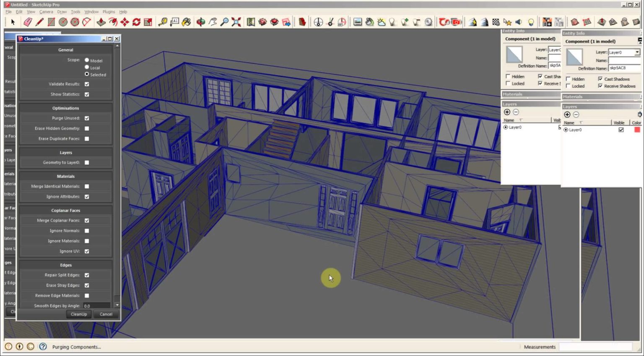The width and height of the screenshot is (644, 356).
Task: Choose the Model scope radio button
Action: (87, 60)
